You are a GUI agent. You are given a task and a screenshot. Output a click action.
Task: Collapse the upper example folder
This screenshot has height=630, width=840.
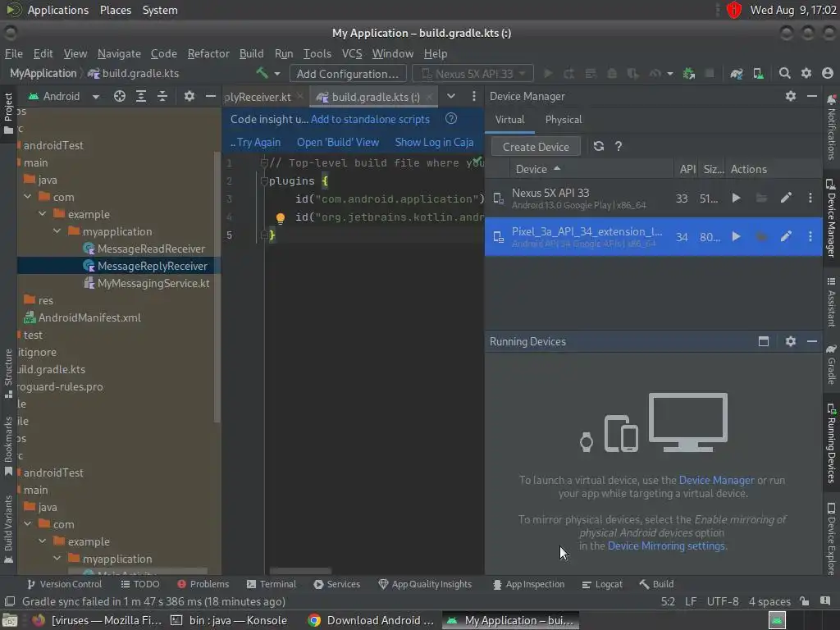click(43, 214)
